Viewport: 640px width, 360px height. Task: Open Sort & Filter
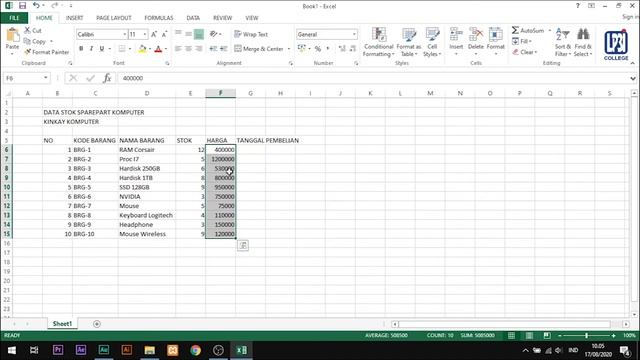coord(562,42)
